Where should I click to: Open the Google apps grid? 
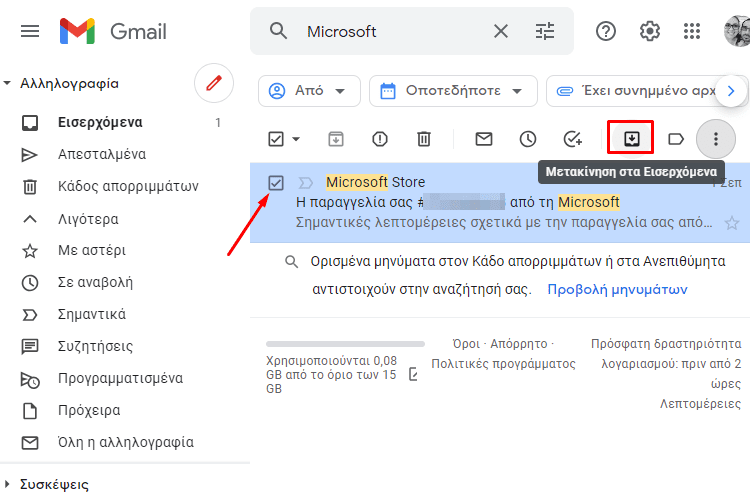click(x=692, y=32)
